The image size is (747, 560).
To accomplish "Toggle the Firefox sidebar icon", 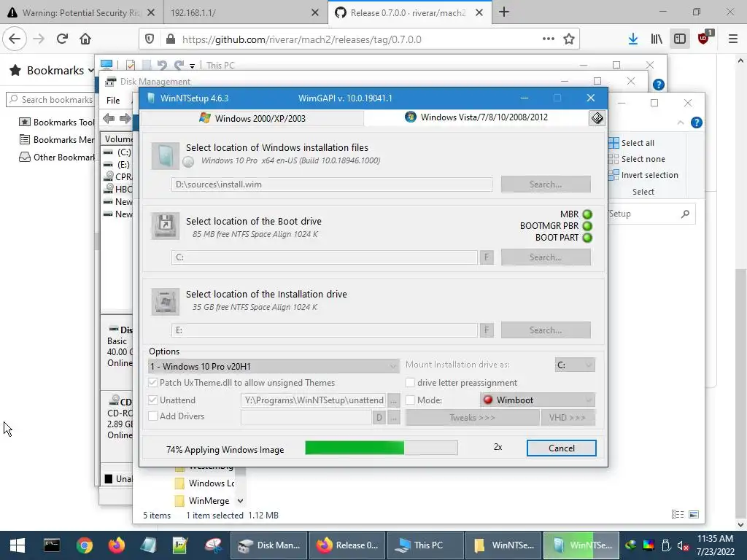I will [680, 39].
